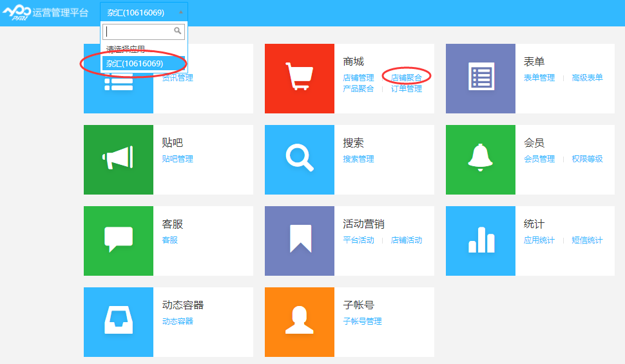625x364 pixels.
Task: Click the red shopping cart 商城 icon
Action: pos(299,79)
